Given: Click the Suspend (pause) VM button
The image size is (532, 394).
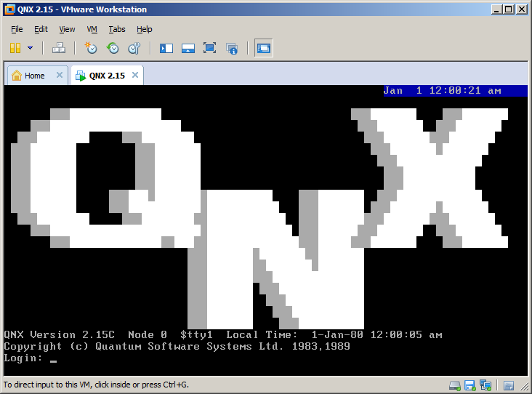Looking at the screenshot, I should 15,48.
